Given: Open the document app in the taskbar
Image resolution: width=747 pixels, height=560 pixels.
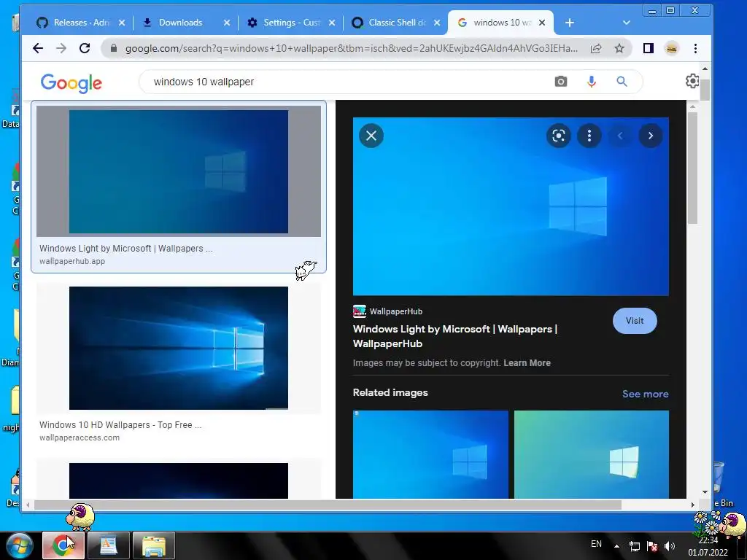Looking at the screenshot, I should (x=108, y=545).
